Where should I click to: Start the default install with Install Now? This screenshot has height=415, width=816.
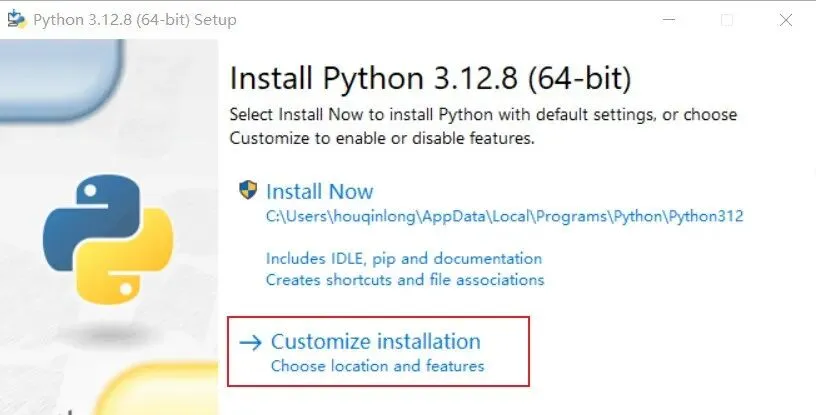(x=319, y=191)
